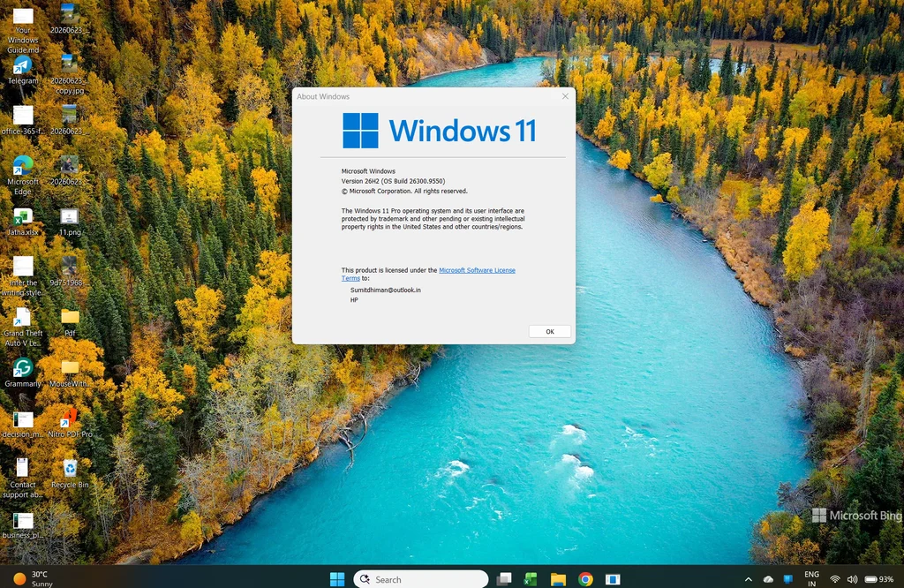Launch Grammarly desktop shortcut

click(x=23, y=373)
